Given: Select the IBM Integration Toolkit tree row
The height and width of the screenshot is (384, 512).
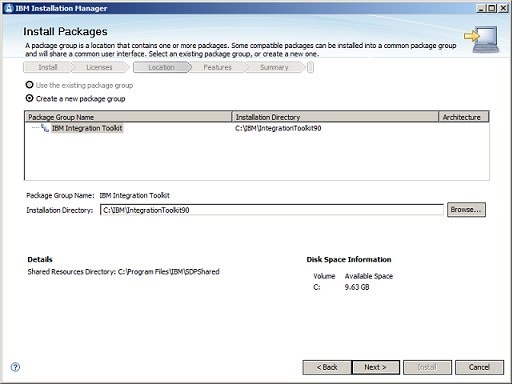Looking at the screenshot, I should (87, 128).
